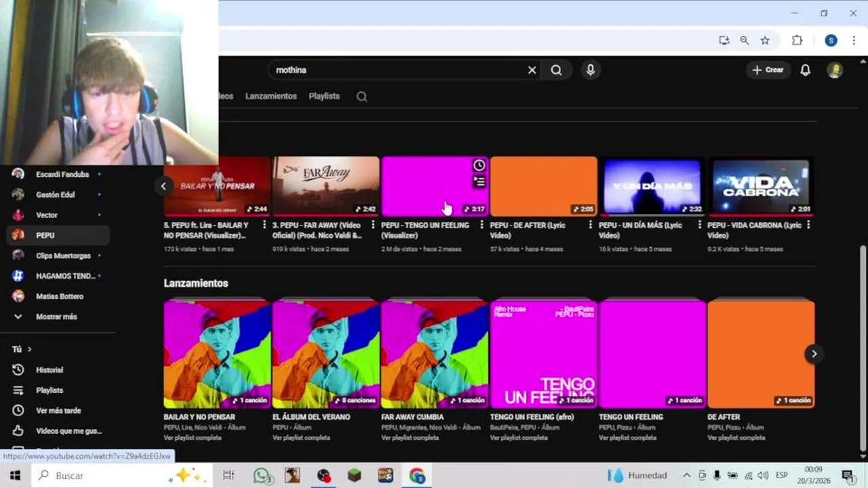
Task: Open the Chrome zoom indicator
Action: point(745,41)
